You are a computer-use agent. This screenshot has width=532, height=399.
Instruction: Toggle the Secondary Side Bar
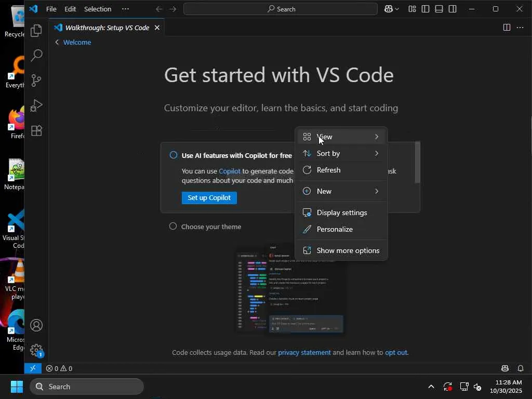tap(453, 9)
